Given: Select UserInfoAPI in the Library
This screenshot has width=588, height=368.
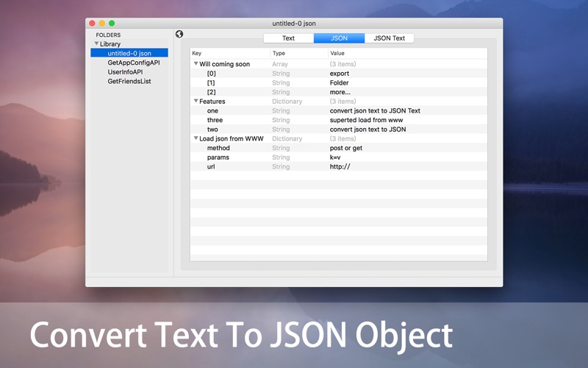Looking at the screenshot, I should [125, 71].
